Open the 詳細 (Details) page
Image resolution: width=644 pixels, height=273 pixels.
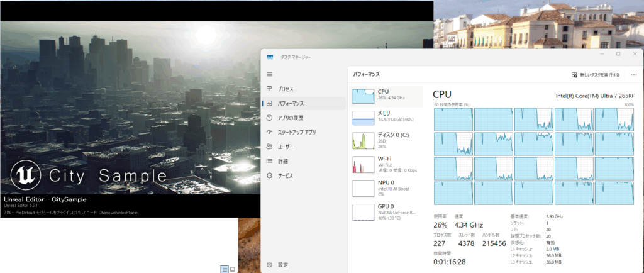[x=304, y=161]
